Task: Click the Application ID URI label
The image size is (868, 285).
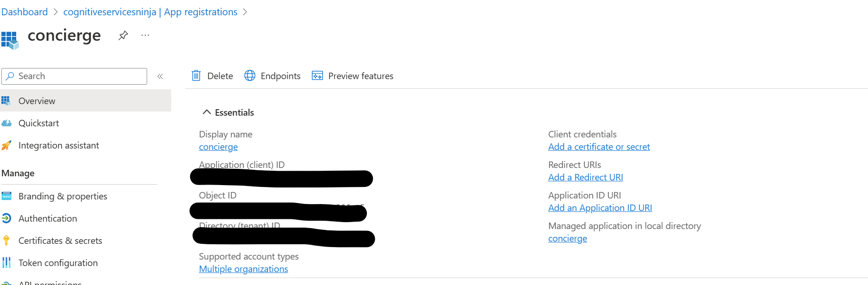Action: click(x=585, y=195)
